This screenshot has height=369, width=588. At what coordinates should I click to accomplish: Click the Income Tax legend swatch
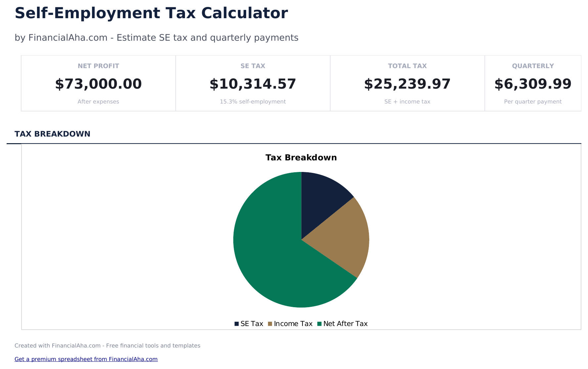click(270, 323)
